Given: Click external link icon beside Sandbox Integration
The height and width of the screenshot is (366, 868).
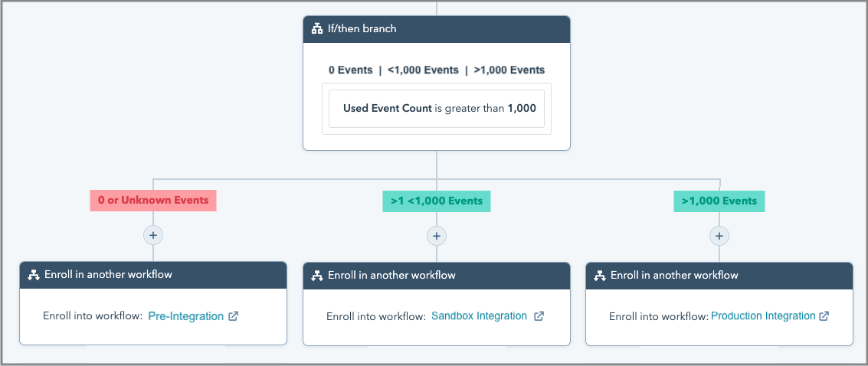Looking at the screenshot, I should pos(539,316).
